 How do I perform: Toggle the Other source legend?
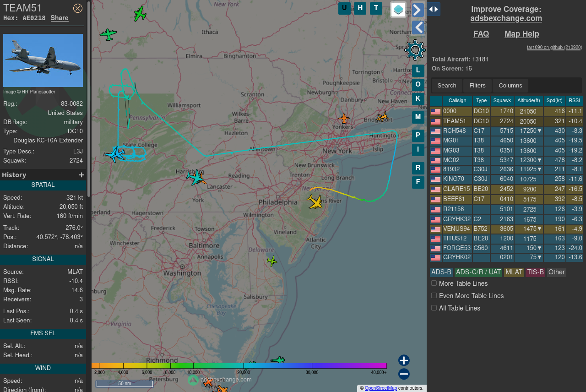[556, 272]
